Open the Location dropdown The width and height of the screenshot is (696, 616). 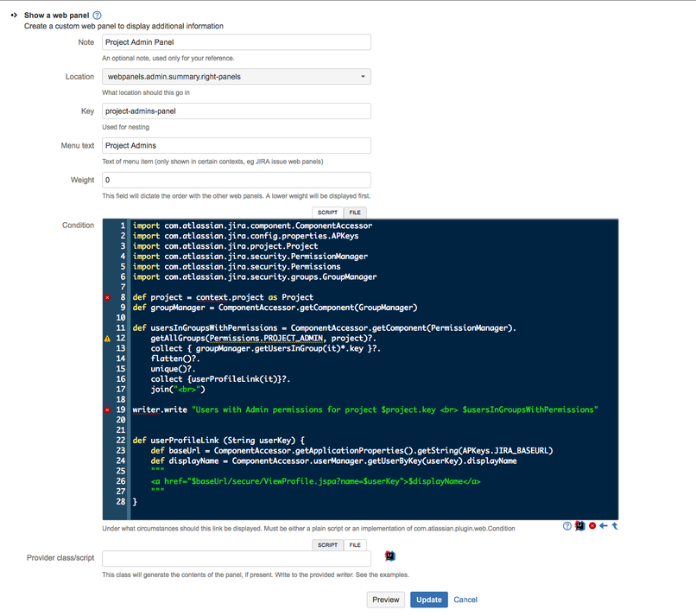(x=236, y=76)
